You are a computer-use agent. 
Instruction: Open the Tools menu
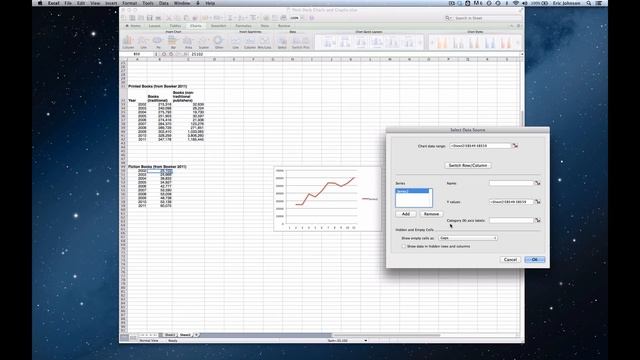tap(148, 3)
